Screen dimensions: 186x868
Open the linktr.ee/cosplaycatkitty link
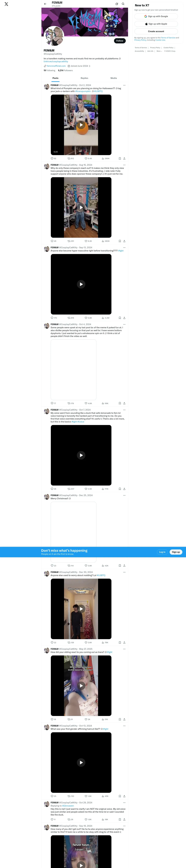click(56, 61)
